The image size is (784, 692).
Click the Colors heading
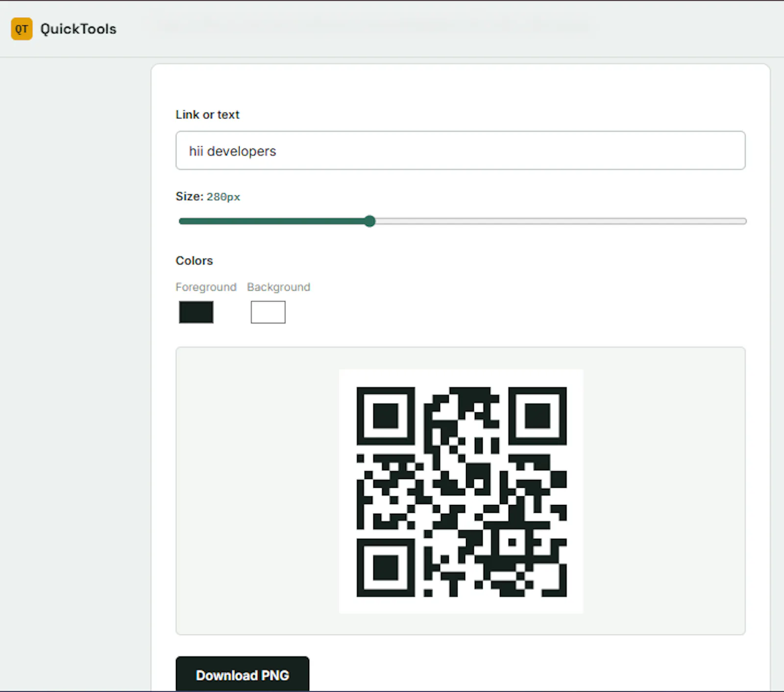(194, 261)
